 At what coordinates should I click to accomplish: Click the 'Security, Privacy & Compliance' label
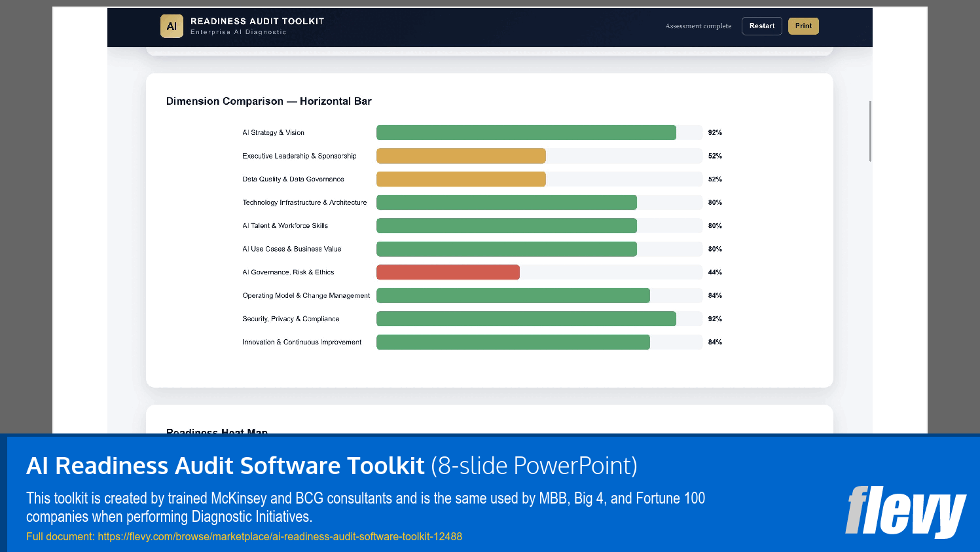tap(291, 319)
